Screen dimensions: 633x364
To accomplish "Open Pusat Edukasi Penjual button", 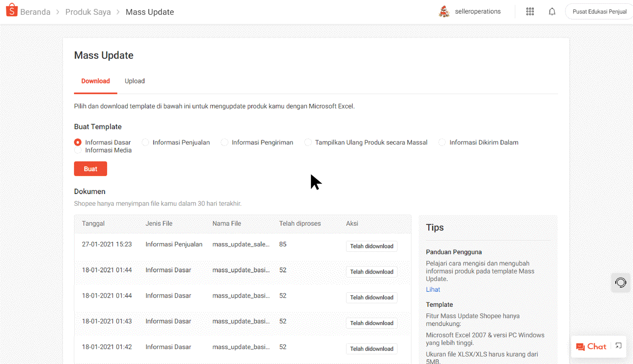I will (x=599, y=12).
